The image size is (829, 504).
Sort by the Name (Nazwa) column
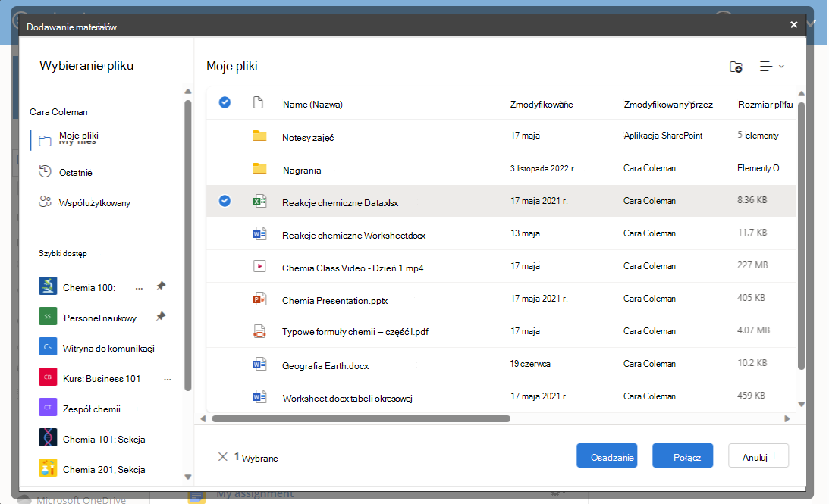tap(312, 105)
